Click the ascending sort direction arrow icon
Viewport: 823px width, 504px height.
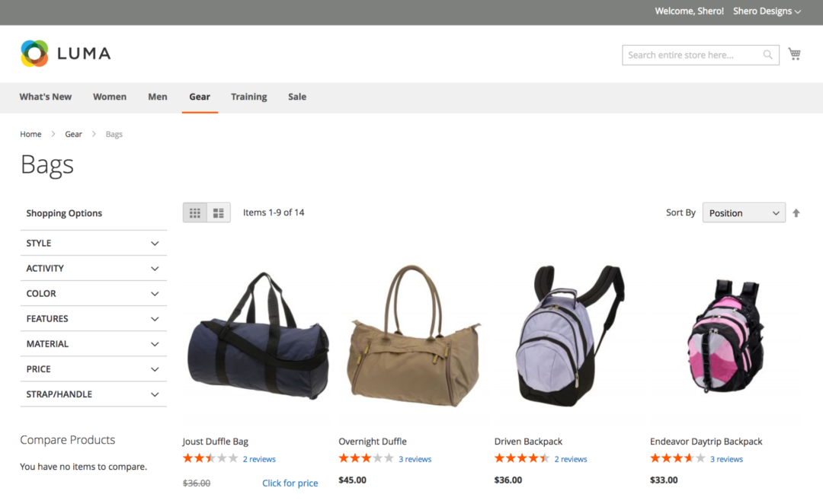click(x=796, y=212)
